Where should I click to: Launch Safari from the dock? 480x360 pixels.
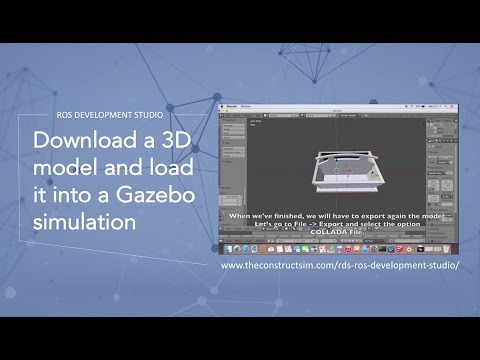(245, 249)
